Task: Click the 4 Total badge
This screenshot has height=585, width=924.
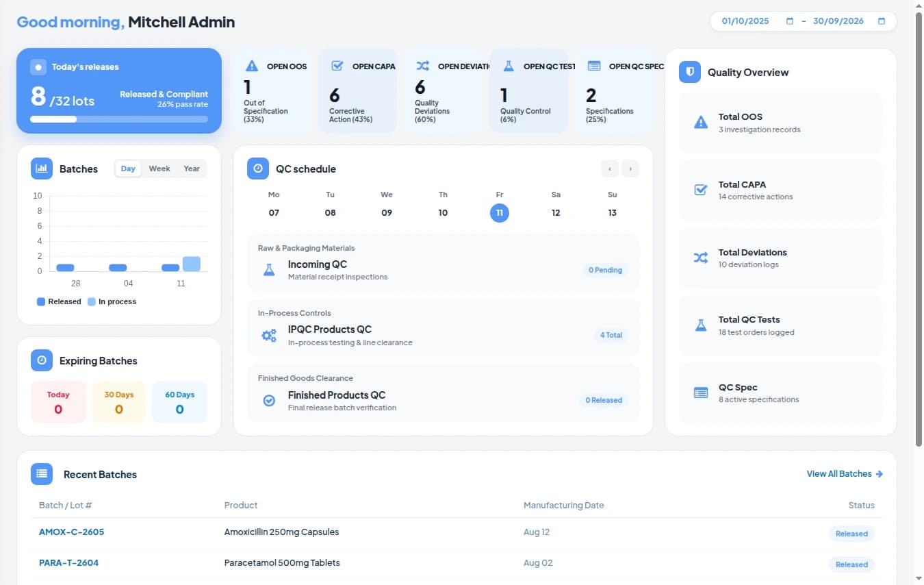Action: [x=611, y=335]
